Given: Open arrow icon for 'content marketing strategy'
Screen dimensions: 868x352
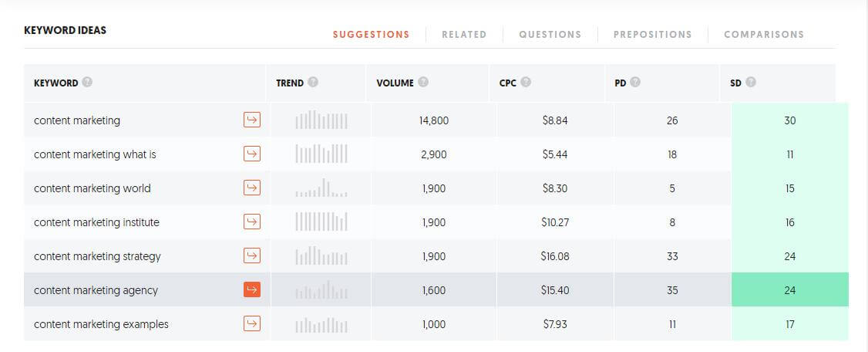Looking at the screenshot, I should coord(252,256).
